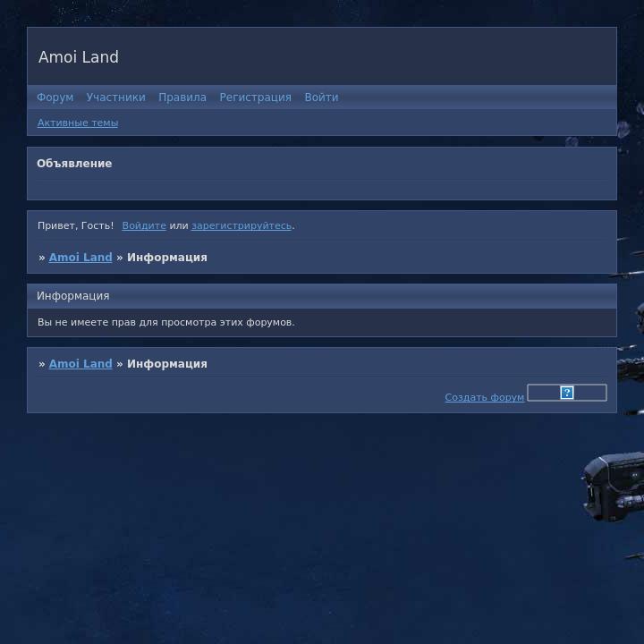Click the spaceship in the background image
The height and width of the screenshot is (644, 644).
pos(613,487)
